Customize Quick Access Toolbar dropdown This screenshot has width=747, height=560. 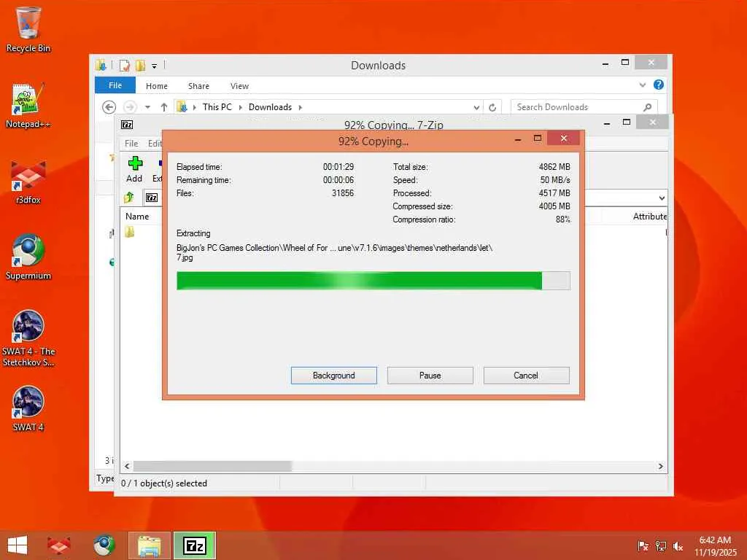coord(155,66)
